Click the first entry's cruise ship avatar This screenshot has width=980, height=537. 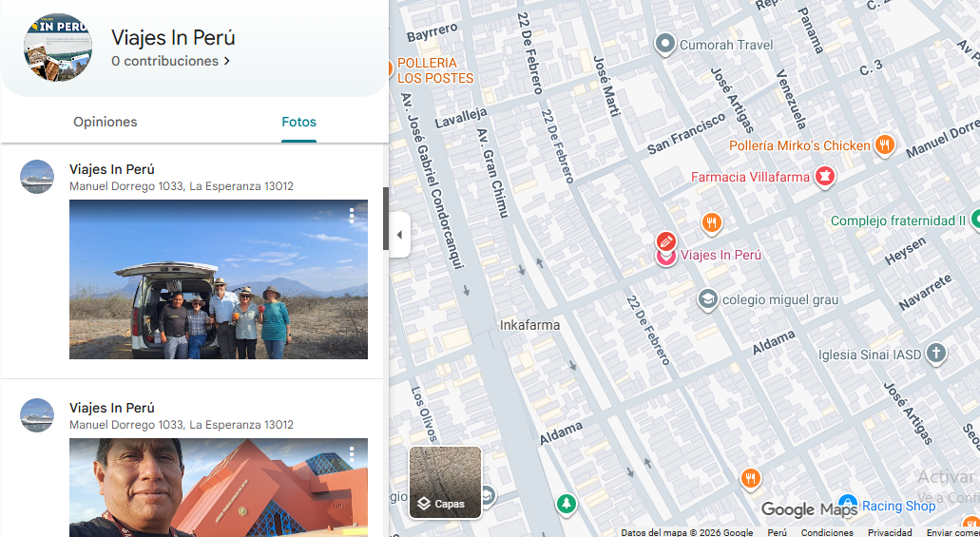pyautogui.click(x=37, y=176)
